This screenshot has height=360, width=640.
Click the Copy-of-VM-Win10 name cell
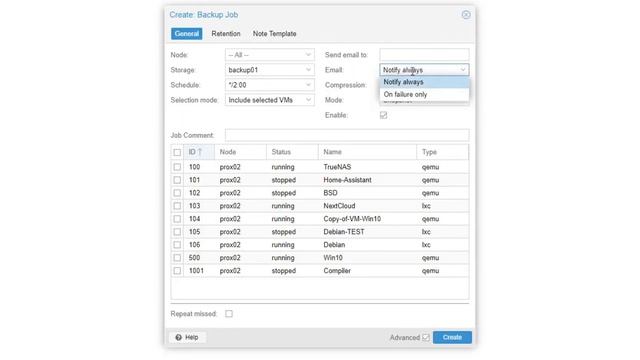pos(352,219)
